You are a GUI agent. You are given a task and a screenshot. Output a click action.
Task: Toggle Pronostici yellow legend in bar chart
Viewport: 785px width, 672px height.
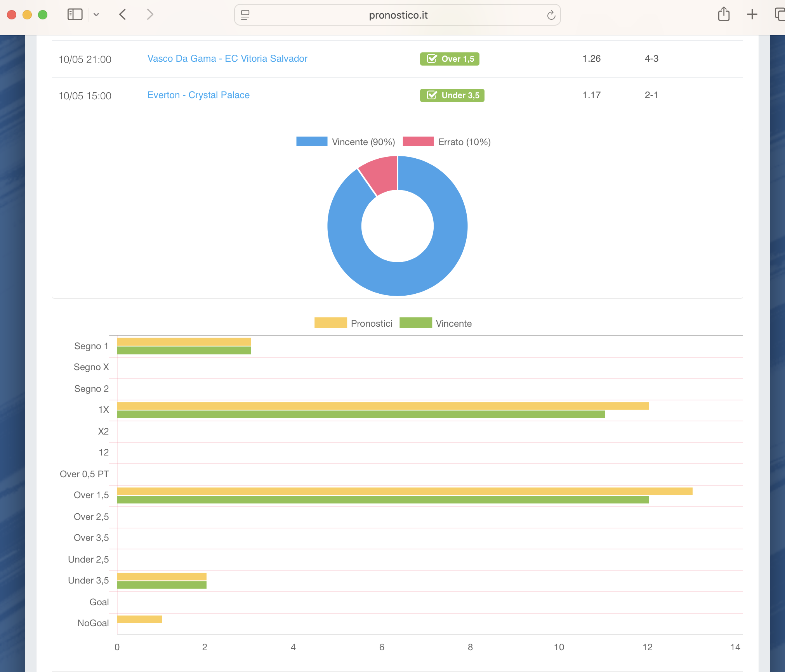[x=330, y=323]
